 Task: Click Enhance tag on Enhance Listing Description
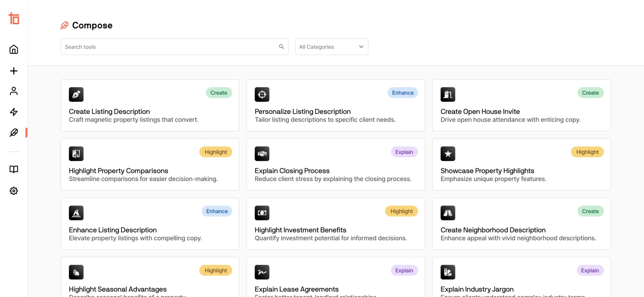click(x=217, y=211)
